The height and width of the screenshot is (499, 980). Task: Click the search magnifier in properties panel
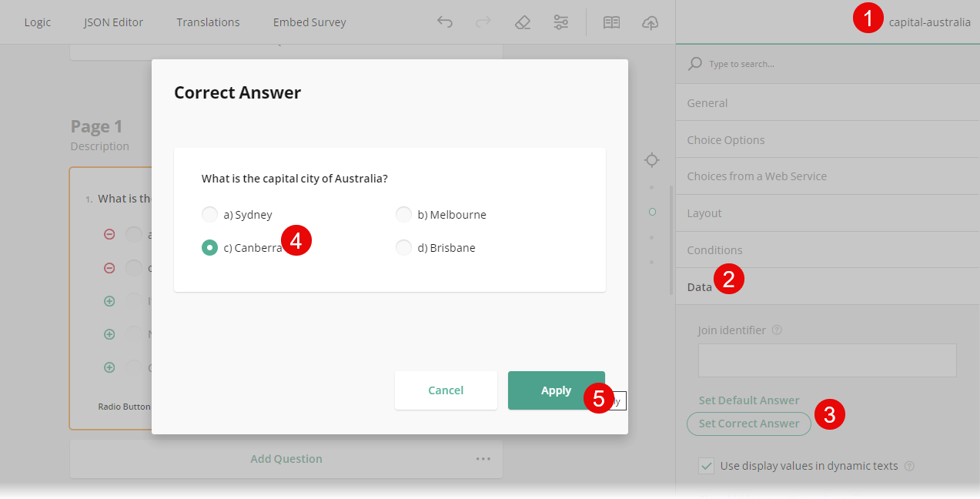pos(694,63)
